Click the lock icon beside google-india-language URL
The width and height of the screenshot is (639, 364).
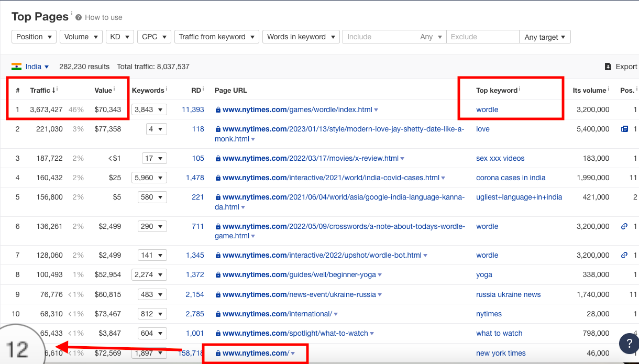coord(218,197)
